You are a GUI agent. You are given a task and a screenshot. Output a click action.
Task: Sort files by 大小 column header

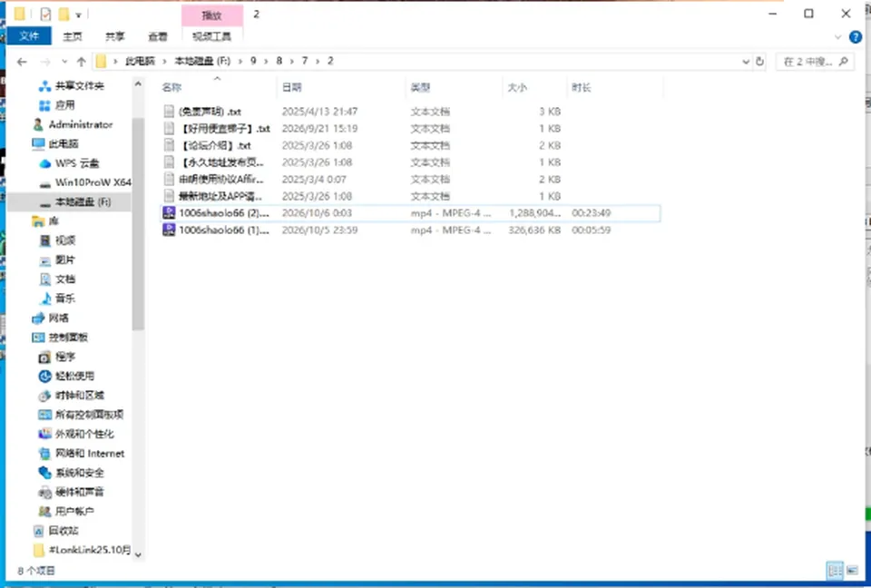(x=517, y=87)
